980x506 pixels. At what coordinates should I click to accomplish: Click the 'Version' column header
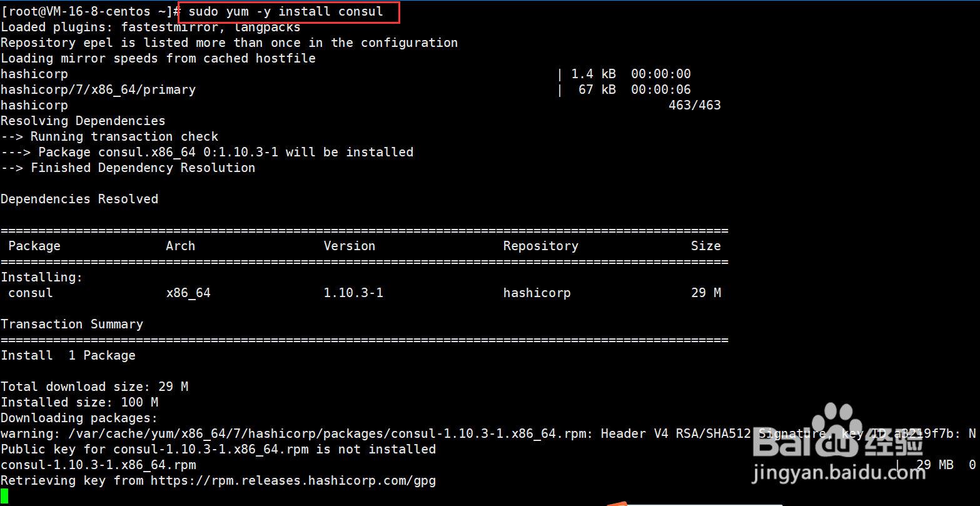350,246
